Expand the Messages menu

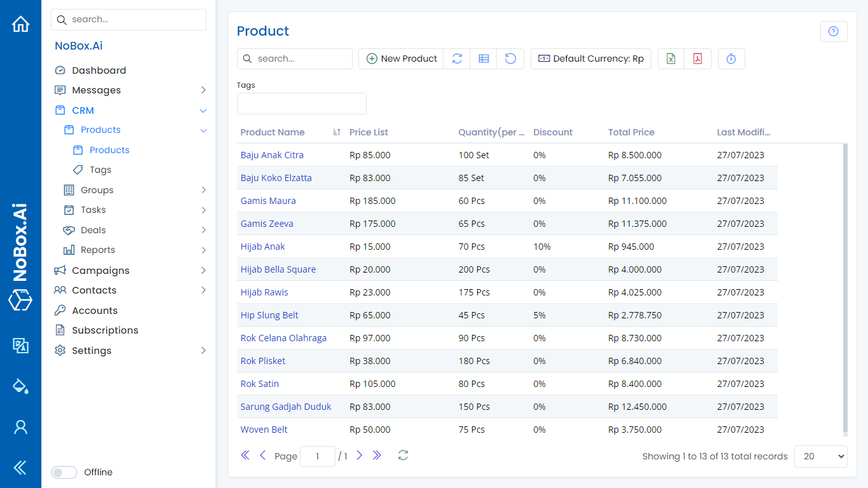click(203, 90)
